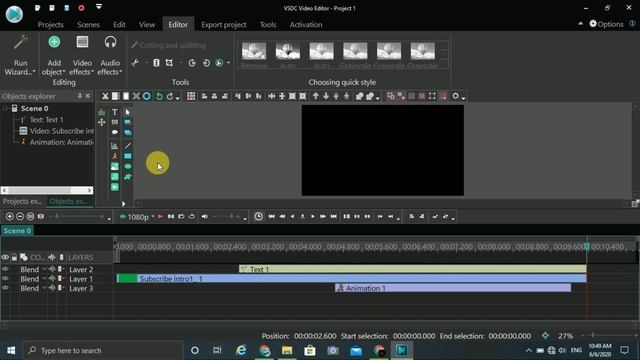Viewport: 640px width, 360px height.
Task: Select the Chart tool icon
Action: (x=115, y=146)
